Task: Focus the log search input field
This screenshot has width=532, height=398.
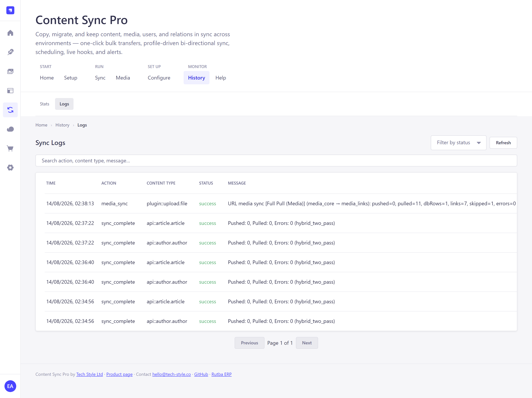Action: 276,161
